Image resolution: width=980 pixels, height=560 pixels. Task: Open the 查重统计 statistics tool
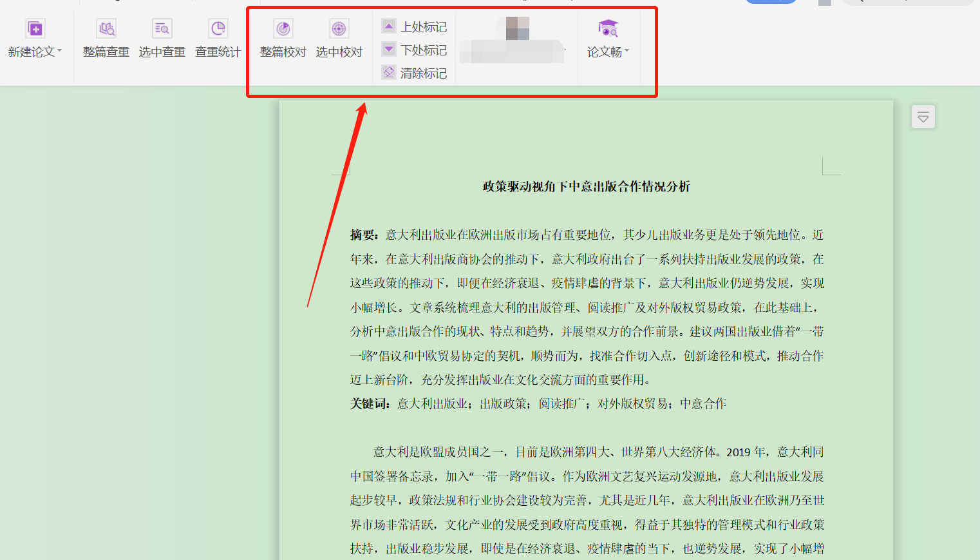pos(218,39)
